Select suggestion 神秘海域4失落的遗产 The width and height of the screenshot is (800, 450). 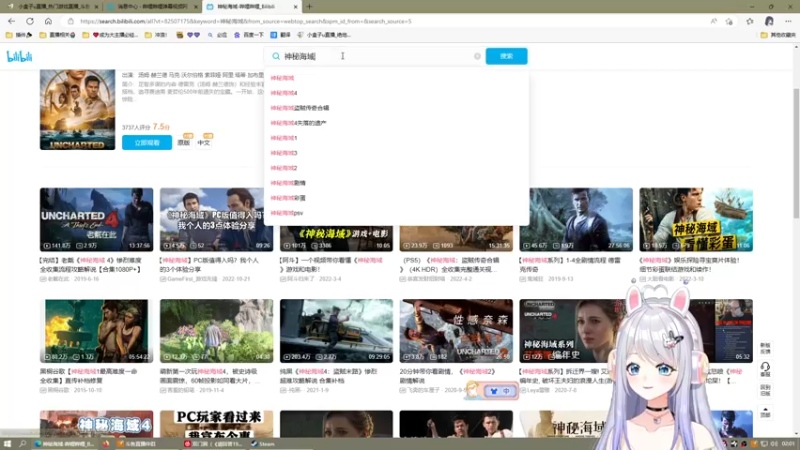[x=298, y=123]
